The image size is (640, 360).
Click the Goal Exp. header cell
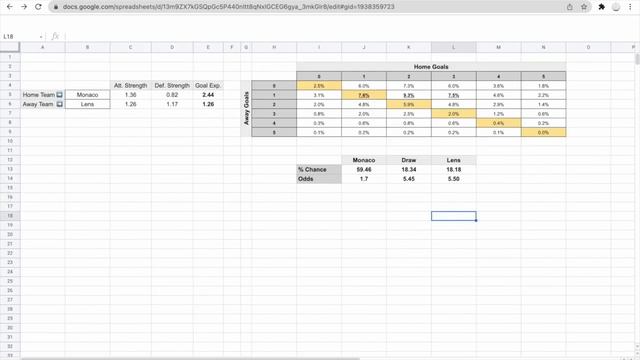point(208,85)
